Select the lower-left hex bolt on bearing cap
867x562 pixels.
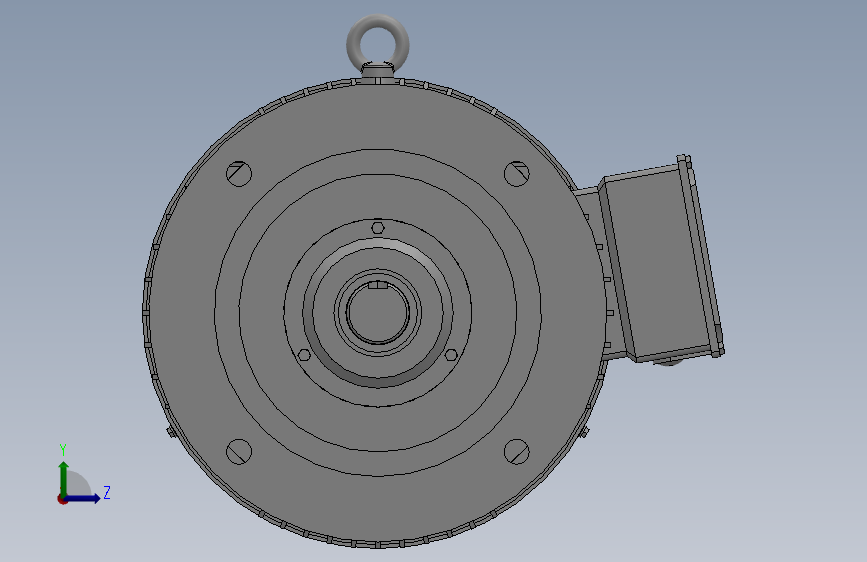pyautogui.click(x=304, y=355)
